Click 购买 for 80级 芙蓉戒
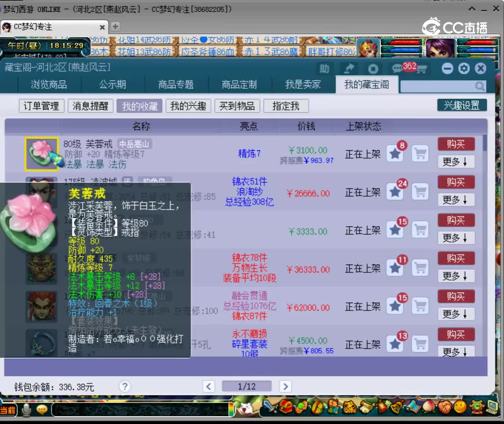This screenshot has width=504, height=424. click(456, 144)
